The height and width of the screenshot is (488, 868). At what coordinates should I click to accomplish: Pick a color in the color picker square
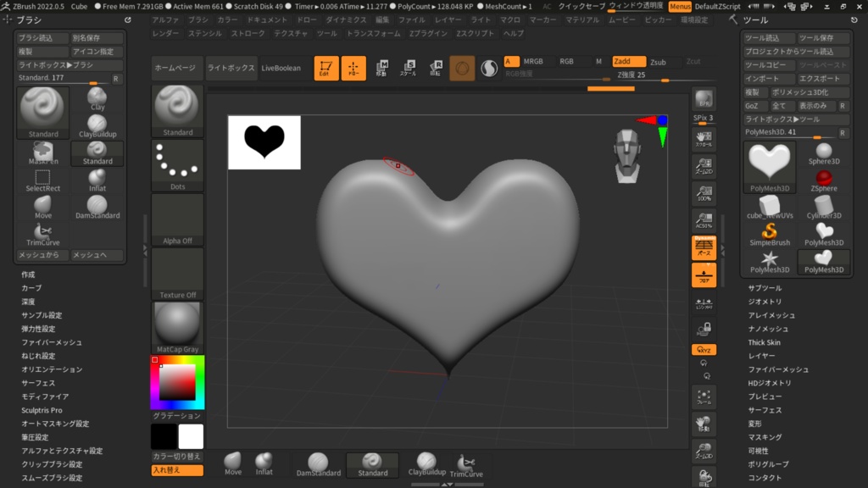(177, 382)
